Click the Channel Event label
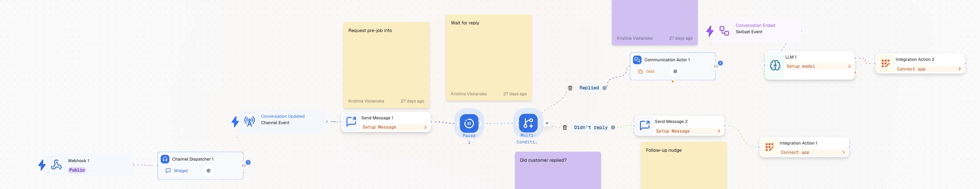 point(275,123)
